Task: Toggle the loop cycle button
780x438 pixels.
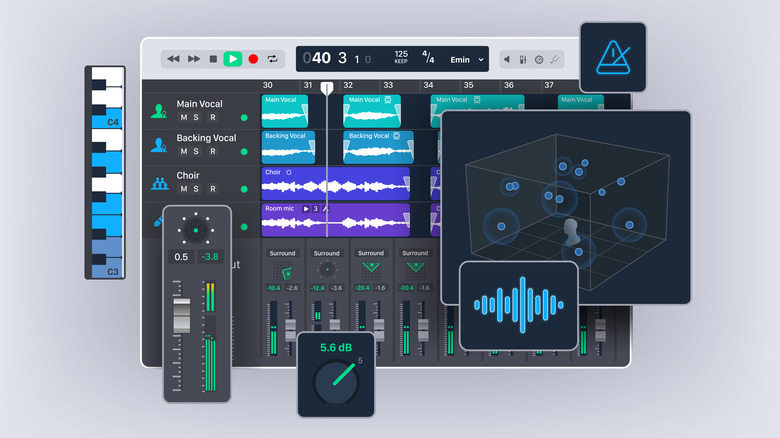Action: pyautogui.click(x=272, y=59)
